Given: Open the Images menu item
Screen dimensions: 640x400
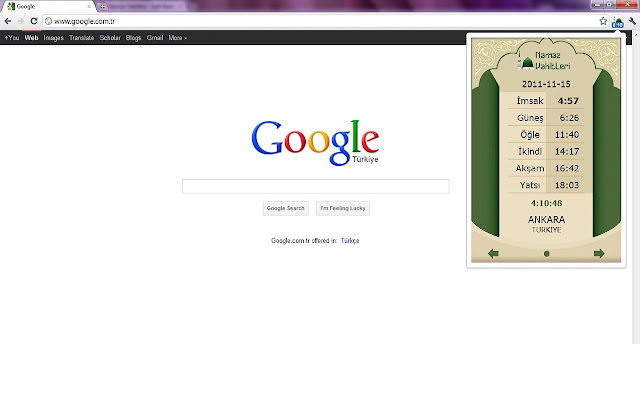Looking at the screenshot, I should click(x=53, y=38).
